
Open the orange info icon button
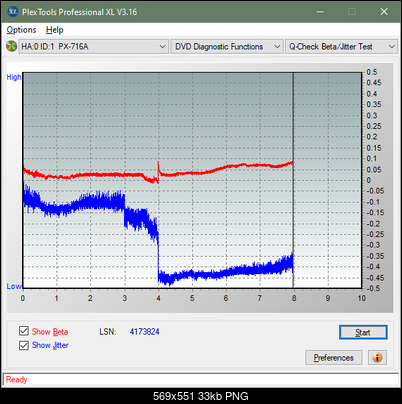point(377,358)
